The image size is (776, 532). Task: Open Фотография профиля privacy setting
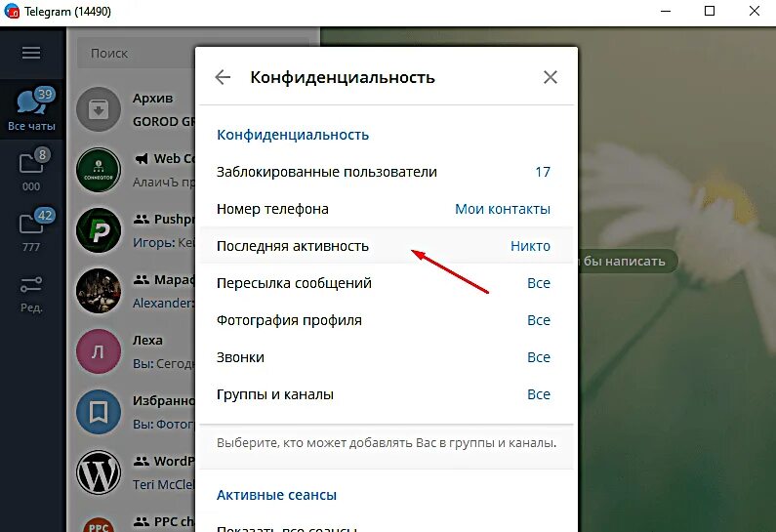coord(386,320)
